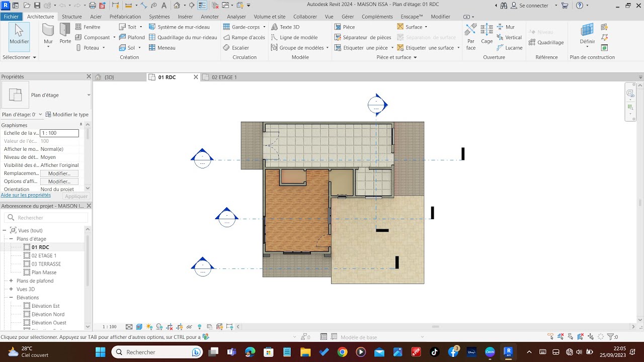Click Modifier le type button
This screenshot has height=362, width=644.
pos(67,115)
